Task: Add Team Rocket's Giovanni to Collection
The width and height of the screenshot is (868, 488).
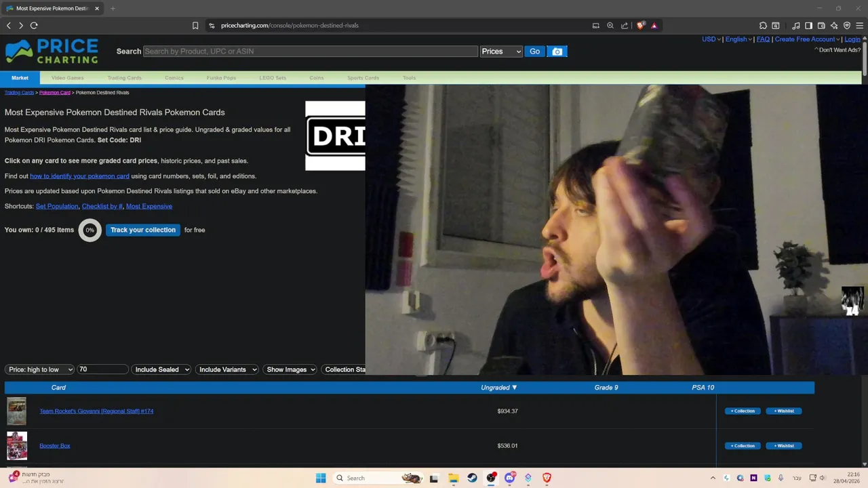Action: [x=743, y=411]
